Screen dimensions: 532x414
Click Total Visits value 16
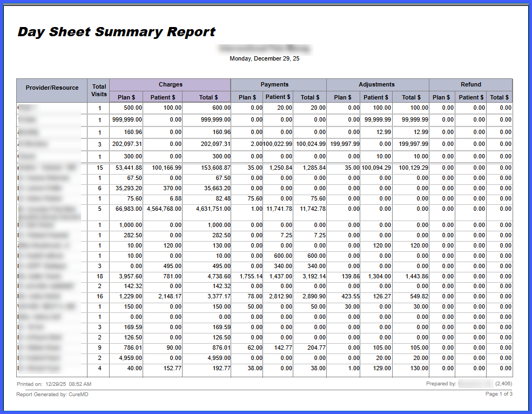pyautogui.click(x=99, y=297)
